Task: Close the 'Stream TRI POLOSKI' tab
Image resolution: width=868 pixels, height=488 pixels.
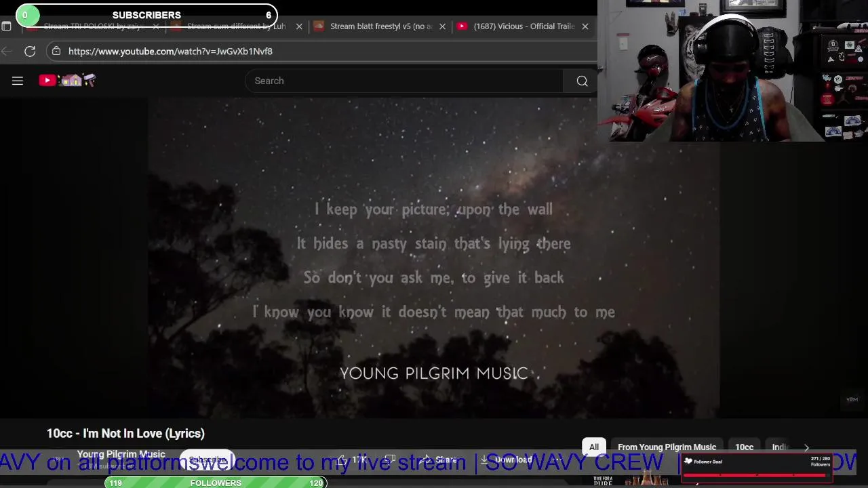Action: (x=156, y=26)
